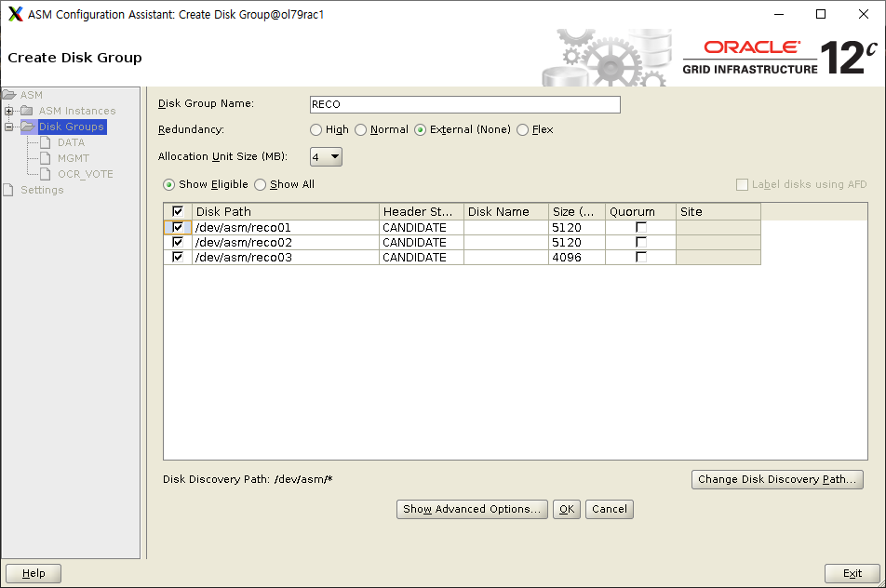Viewport: 886px width, 588px height.
Task: Click the ASM root folder icon
Action: click(9, 94)
